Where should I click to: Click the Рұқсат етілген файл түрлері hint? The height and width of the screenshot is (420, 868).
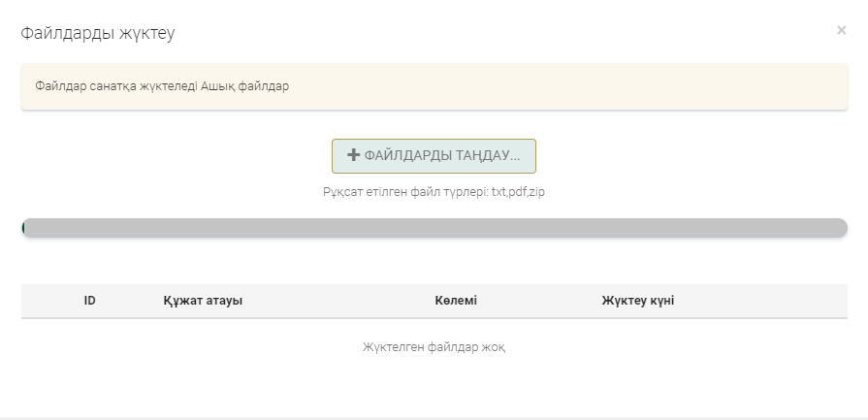405,192
